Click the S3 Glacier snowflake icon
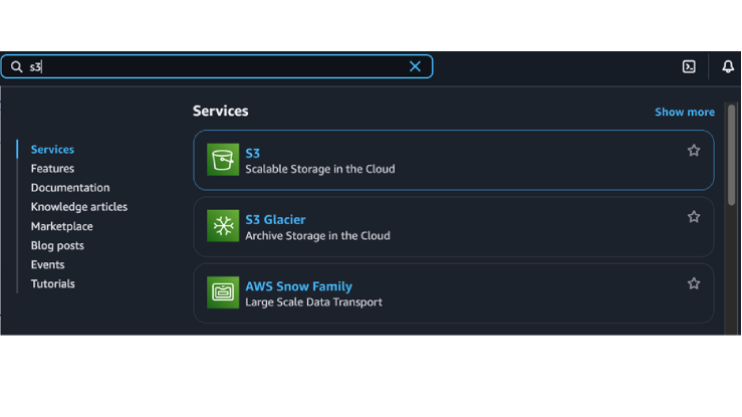This screenshot has width=742, height=417. [x=223, y=226]
